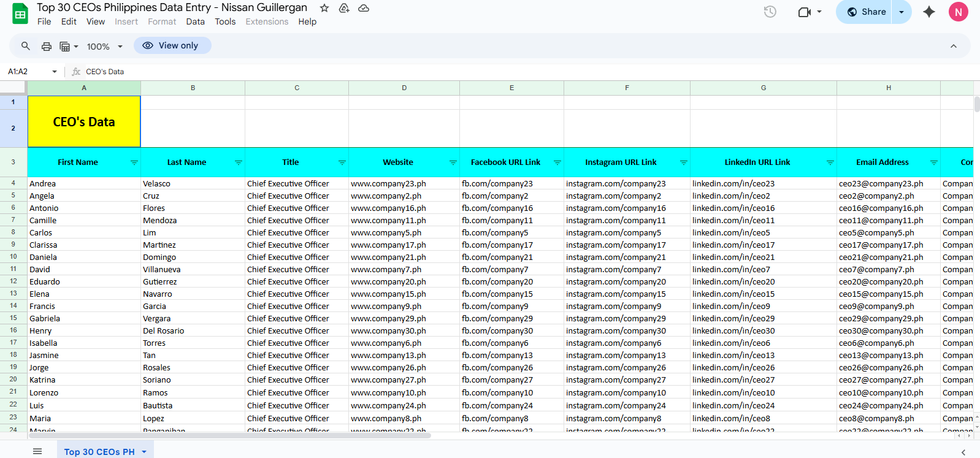The image size is (980, 458).
Task: Click the View only button
Action: tap(172, 45)
